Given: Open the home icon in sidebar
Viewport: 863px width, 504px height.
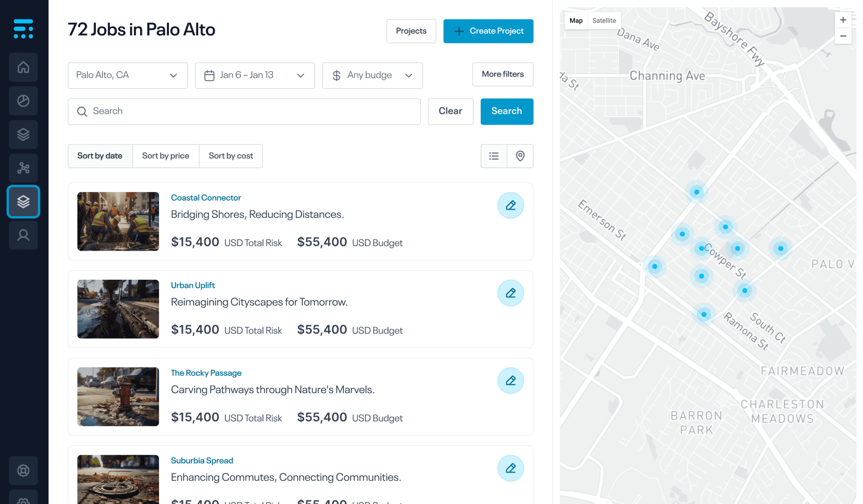Looking at the screenshot, I should point(23,67).
